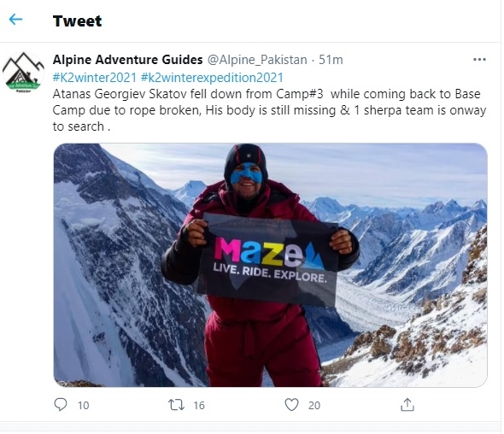Image resolution: width=504 pixels, height=434 pixels.
Task: Retweet using the retweet arrows icon
Action: (177, 405)
